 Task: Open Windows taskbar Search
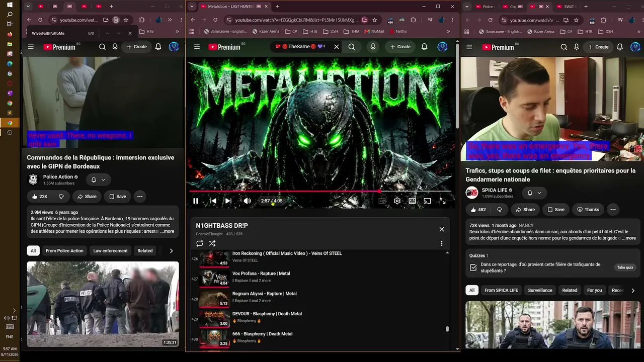click(10, 14)
